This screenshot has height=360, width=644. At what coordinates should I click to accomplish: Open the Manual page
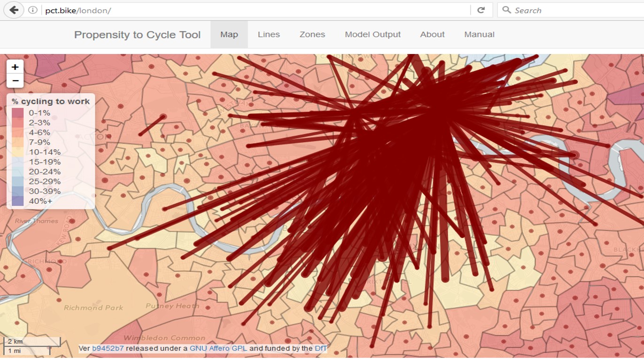point(479,34)
